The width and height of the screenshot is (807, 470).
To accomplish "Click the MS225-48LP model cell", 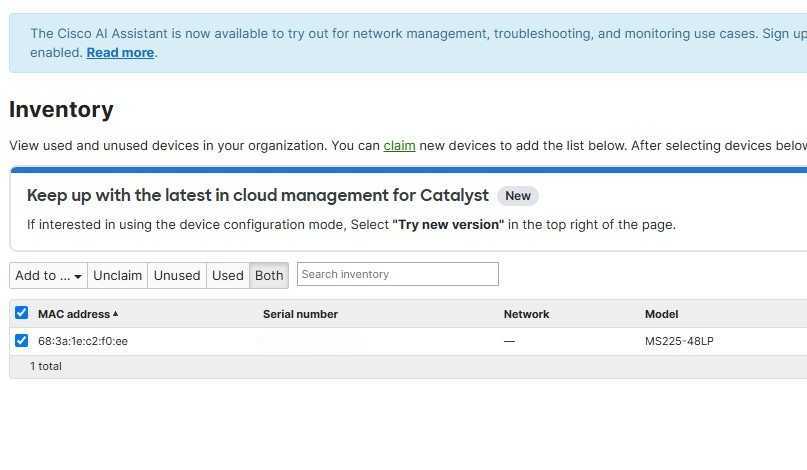I will 679,341.
